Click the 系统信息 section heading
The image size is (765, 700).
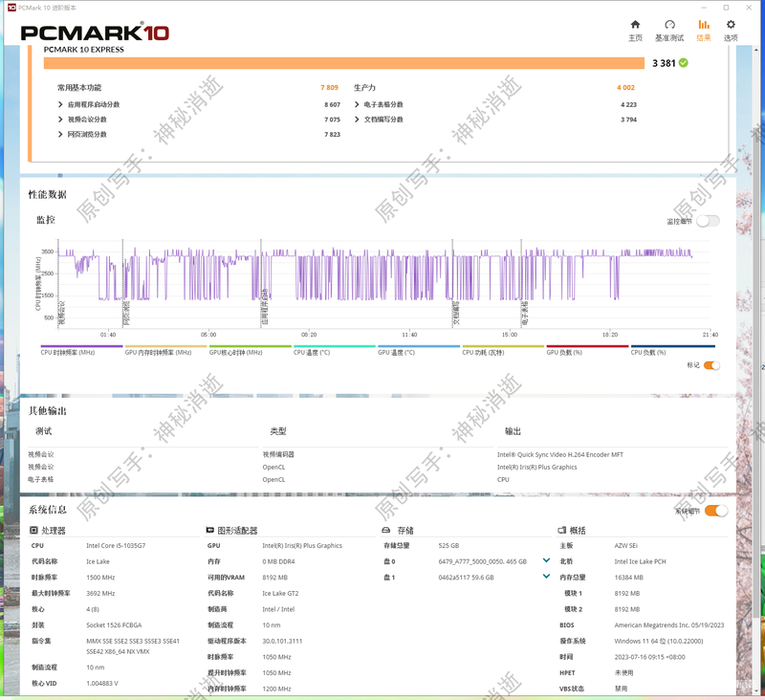pyautogui.click(x=47, y=510)
